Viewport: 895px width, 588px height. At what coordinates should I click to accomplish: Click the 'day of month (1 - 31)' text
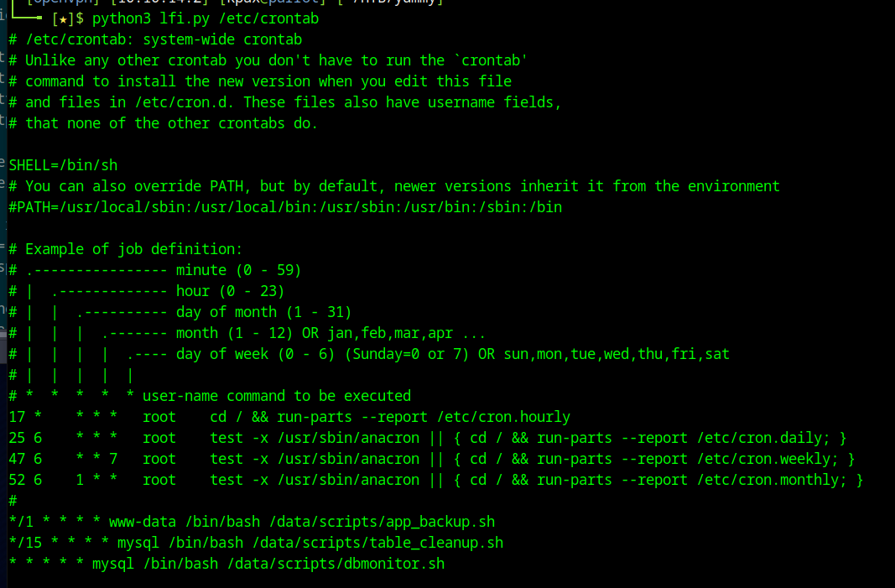coord(263,312)
